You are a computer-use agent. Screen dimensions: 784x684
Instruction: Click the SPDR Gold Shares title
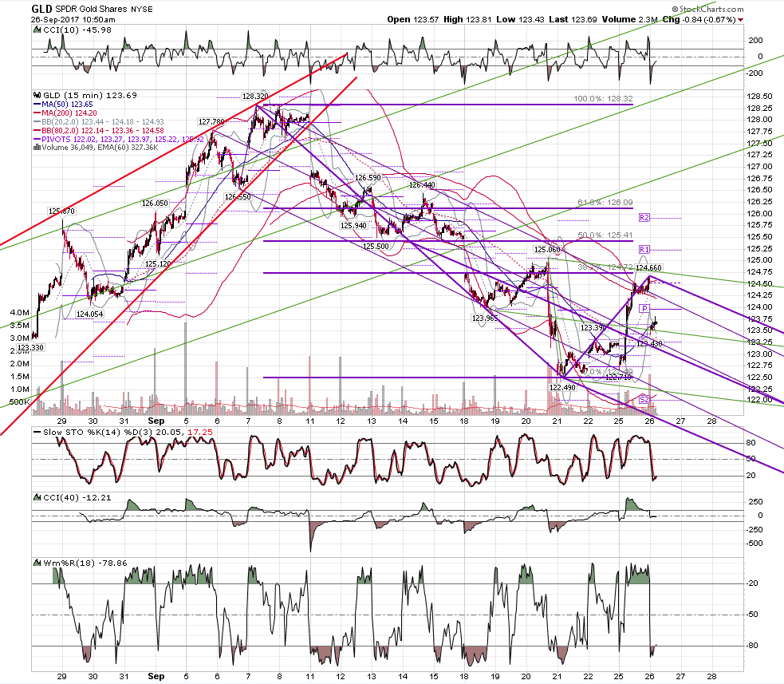click(x=89, y=10)
